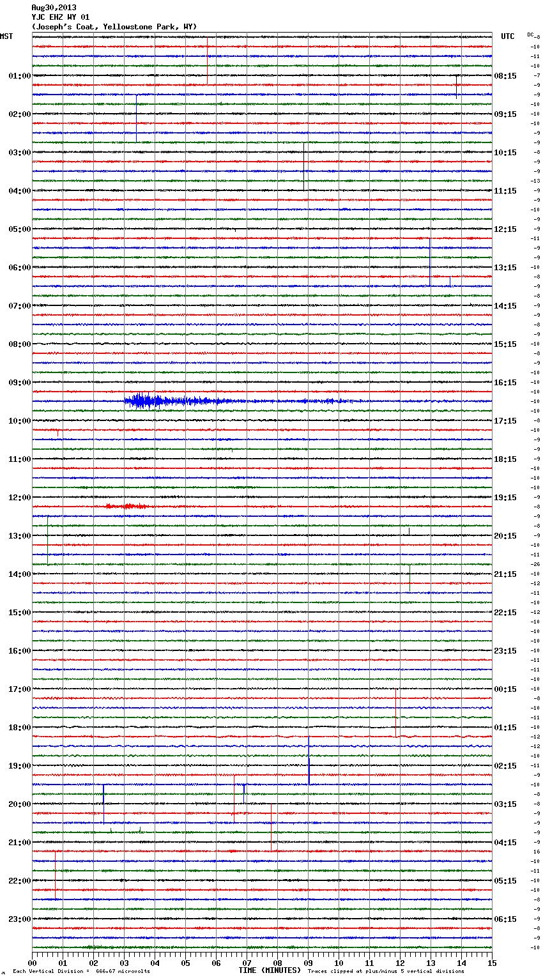Screen dimensions: 543x980
Task: Click the 06:15 UTC time label
Action: [505, 919]
